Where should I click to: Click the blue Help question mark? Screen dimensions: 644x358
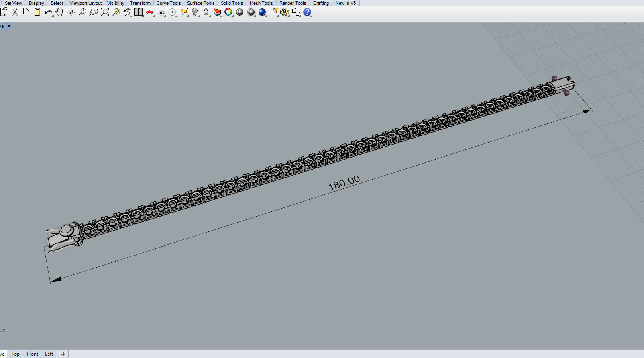tap(307, 12)
